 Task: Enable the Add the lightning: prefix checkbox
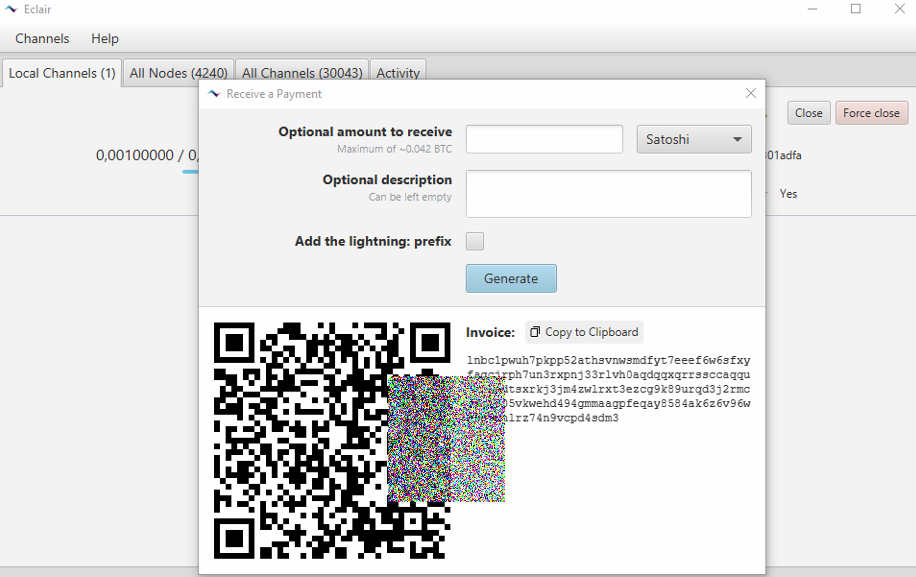[x=475, y=241]
